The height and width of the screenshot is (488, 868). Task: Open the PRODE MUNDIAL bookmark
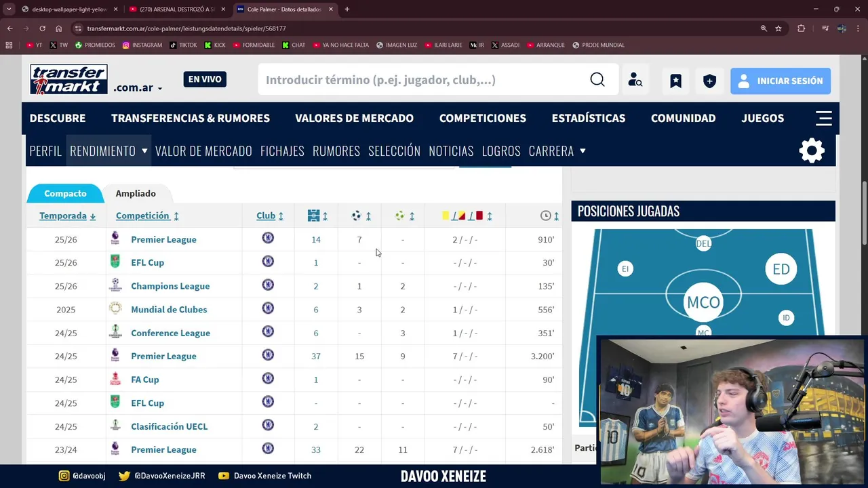[x=598, y=45]
